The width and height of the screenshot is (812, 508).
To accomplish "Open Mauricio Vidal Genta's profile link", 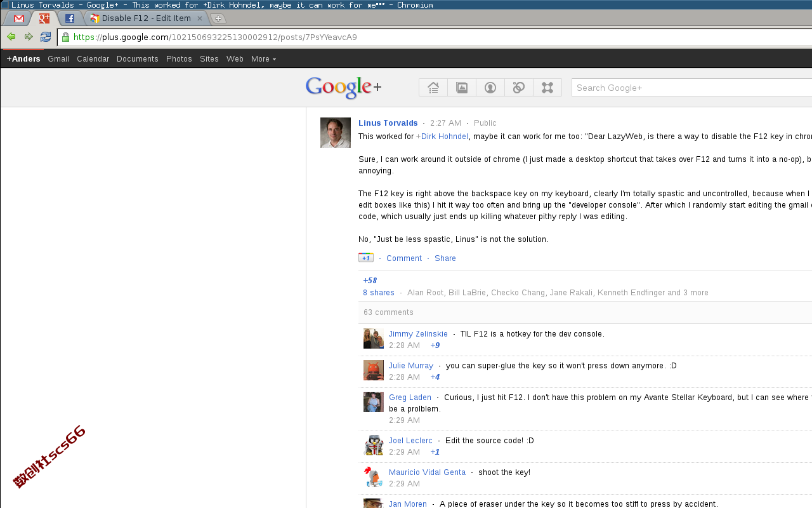I will pos(427,472).
